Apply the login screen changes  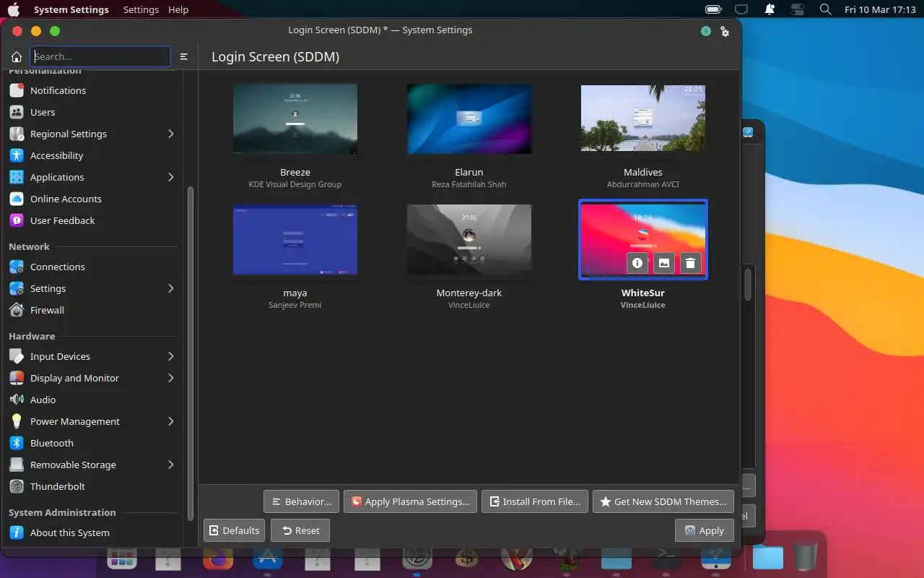click(x=704, y=530)
